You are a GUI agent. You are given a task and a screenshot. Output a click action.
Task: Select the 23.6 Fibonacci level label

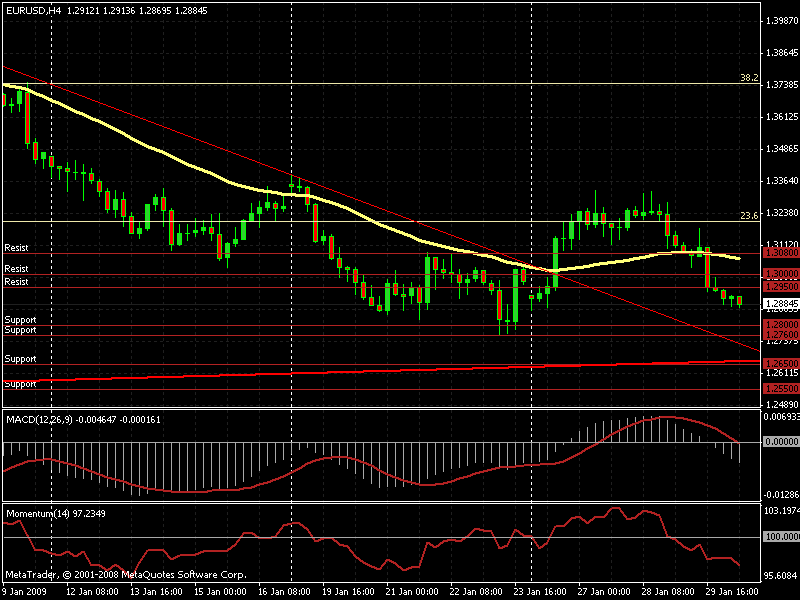749,215
